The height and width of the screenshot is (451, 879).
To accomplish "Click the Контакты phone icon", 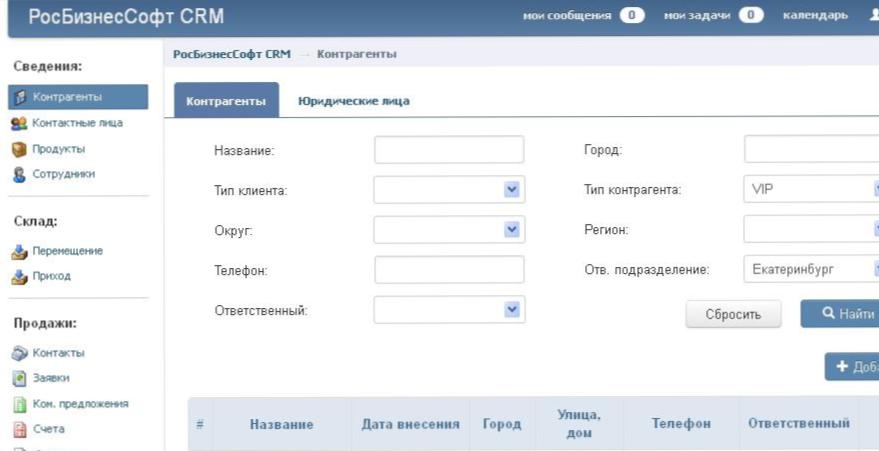I will coord(19,354).
